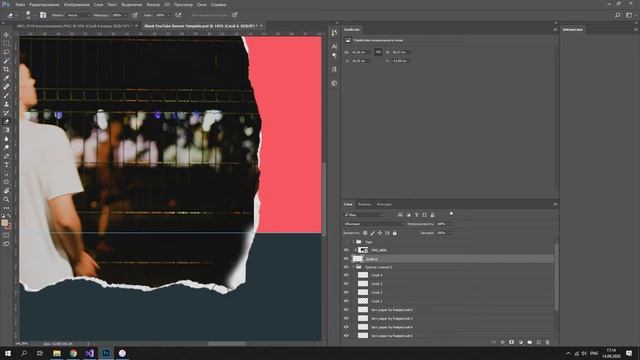Open the Библиотеки panel tab
Screen dimensions: 640x360
point(573,29)
